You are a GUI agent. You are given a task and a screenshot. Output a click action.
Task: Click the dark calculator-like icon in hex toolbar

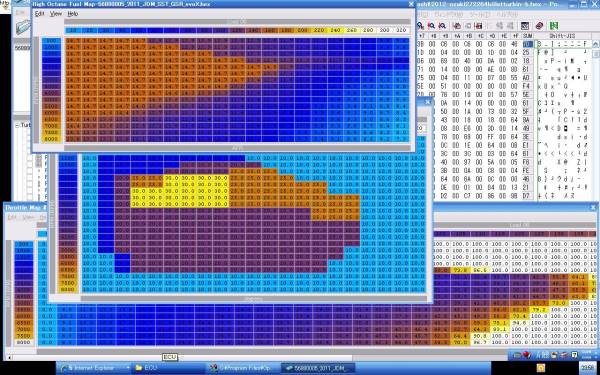pos(525,26)
